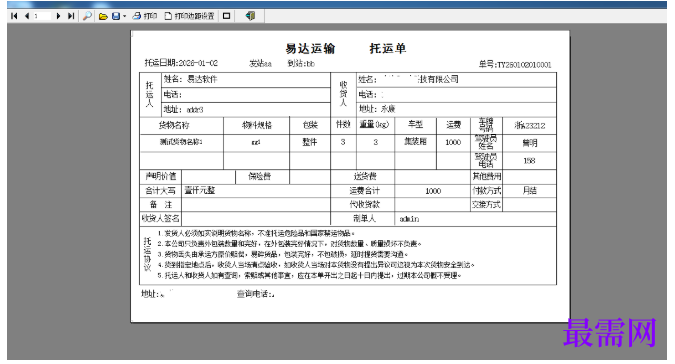675x364 pixels.
Task: Exit the preview with the door icon
Action: (x=250, y=16)
